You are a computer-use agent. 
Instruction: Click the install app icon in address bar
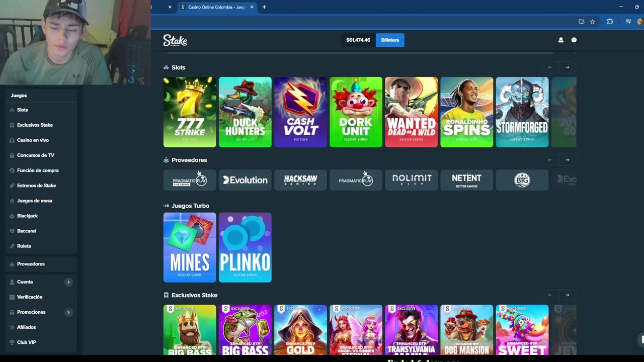[x=582, y=22]
